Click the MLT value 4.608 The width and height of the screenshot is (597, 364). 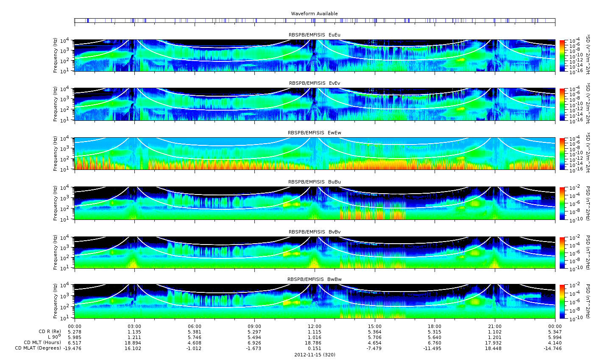tap(195, 343)
